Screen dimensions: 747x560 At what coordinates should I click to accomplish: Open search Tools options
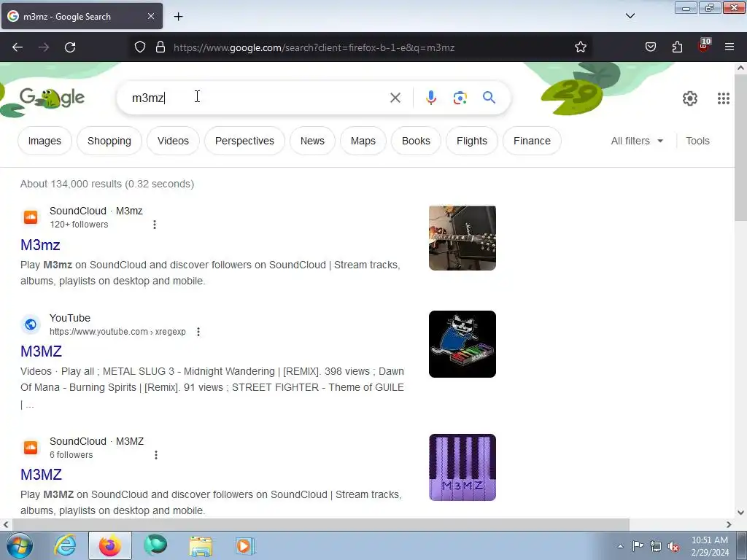(x=697, y=141)
